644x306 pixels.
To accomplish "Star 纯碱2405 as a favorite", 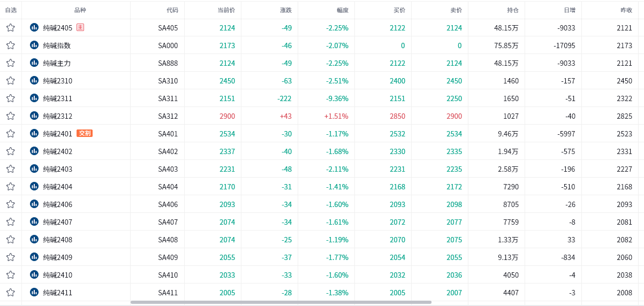I will pyautogui.click(x=11, y=28).
